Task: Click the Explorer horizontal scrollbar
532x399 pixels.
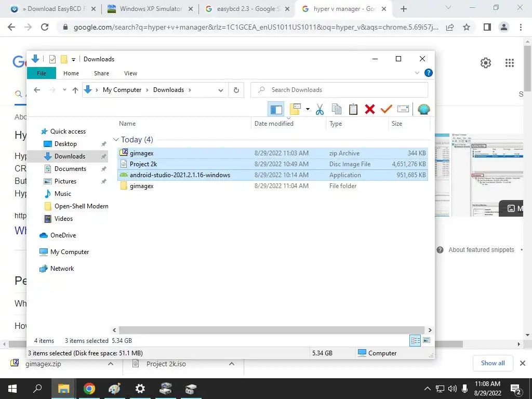Action: [x=272, y=330]
